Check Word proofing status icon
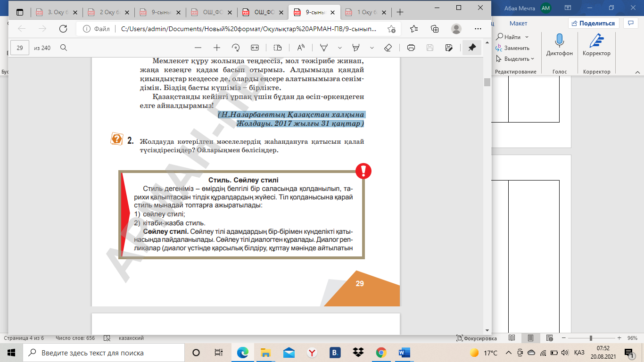644x362 pixels. coord(107,338)
